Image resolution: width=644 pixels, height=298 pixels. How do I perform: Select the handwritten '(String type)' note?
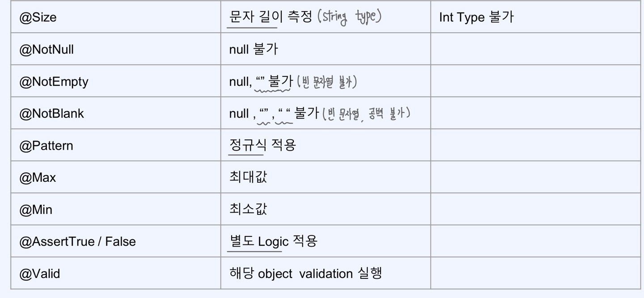349,18
